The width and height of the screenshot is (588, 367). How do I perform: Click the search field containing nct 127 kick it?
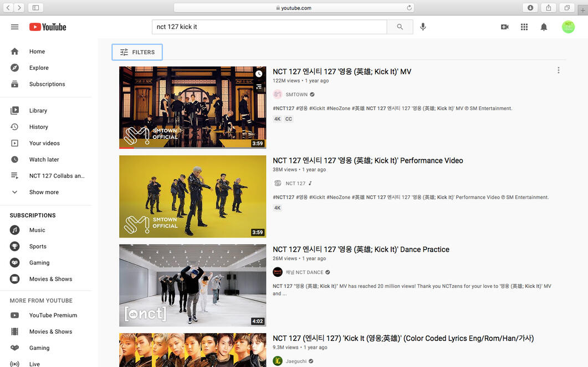click(269, 27)
